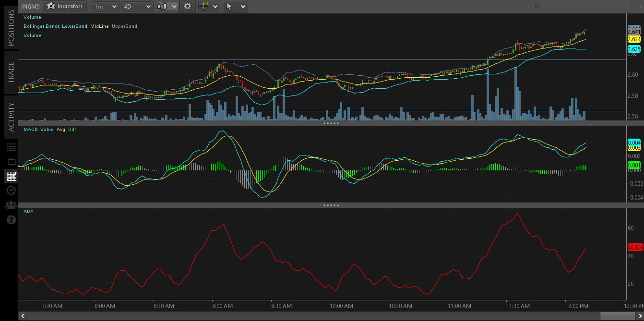Open the live TV icon in sidebar
644x321 pixels.
click(11, 162)
